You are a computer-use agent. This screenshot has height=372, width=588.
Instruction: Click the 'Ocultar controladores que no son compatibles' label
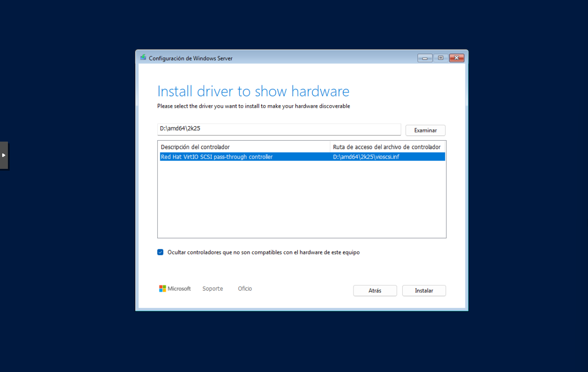coord(263,252)
